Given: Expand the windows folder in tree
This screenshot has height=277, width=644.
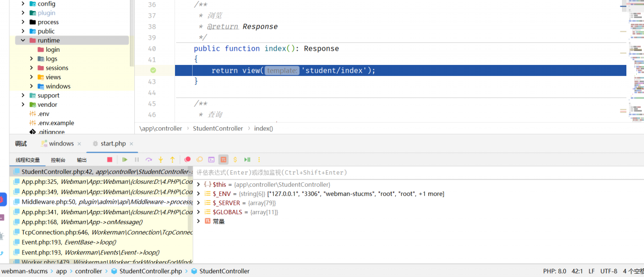Looking at the screenshot, I should coord(31,86).
